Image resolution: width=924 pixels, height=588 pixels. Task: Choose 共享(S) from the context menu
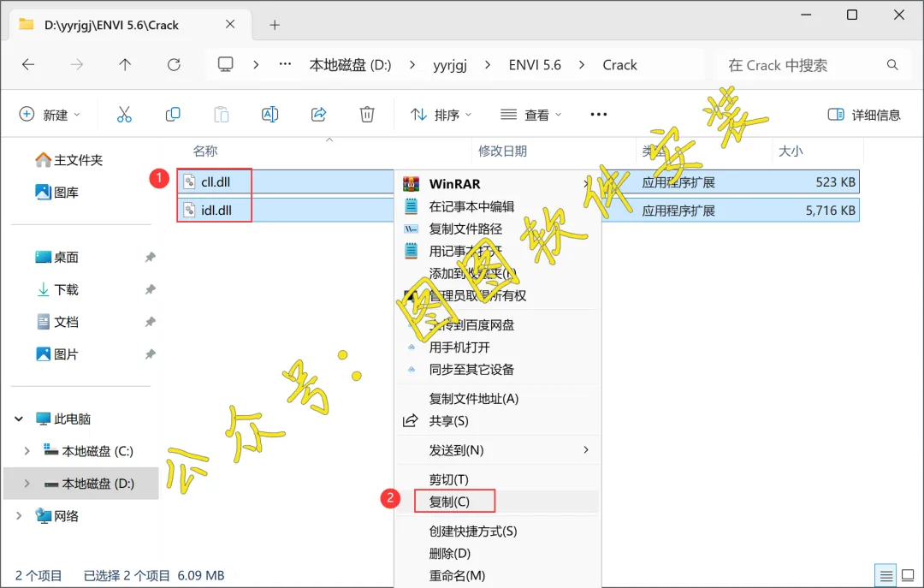(x=448, y=421)
